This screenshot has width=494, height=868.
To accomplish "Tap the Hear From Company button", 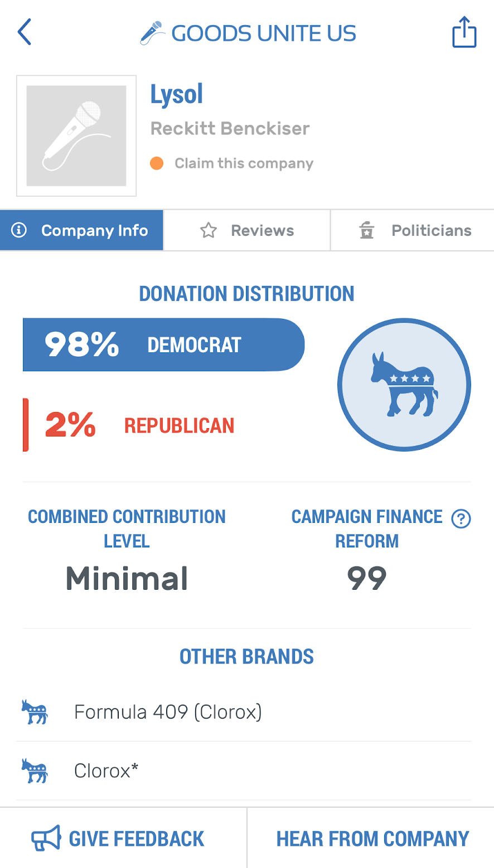I will (x=372, y=838).
